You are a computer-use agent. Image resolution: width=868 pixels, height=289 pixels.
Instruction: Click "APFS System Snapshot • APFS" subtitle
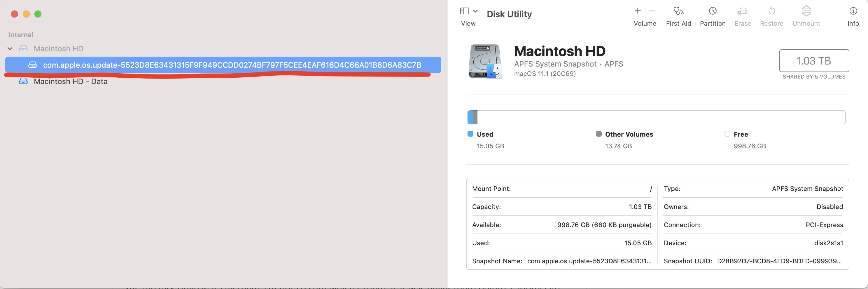568,64
